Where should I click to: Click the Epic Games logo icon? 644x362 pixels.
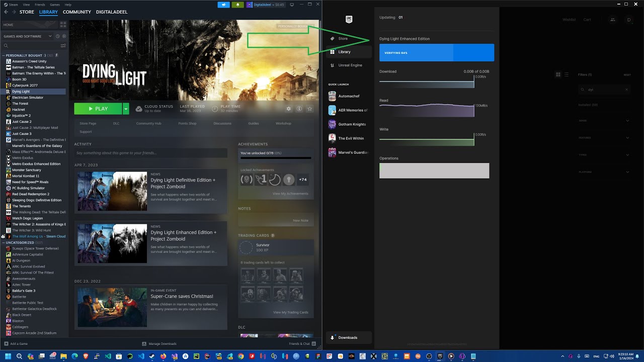pos(349,19)
